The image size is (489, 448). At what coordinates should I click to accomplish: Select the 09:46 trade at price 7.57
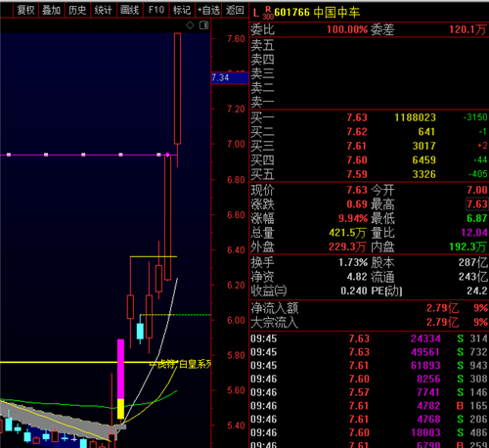(369, 392)
